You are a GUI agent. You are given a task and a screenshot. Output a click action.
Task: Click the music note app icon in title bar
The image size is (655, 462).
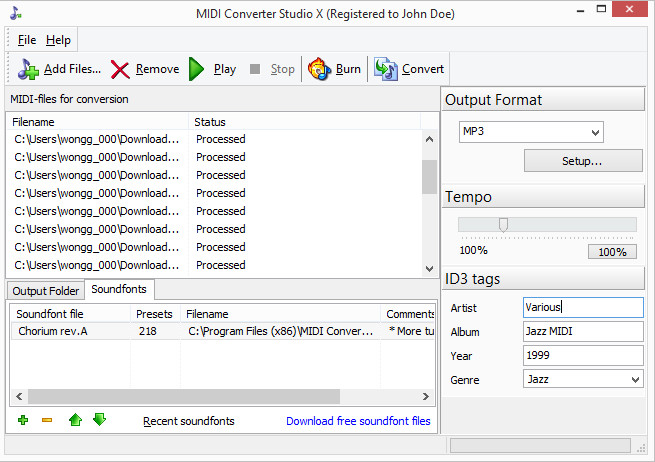click(x=16, y=13)
